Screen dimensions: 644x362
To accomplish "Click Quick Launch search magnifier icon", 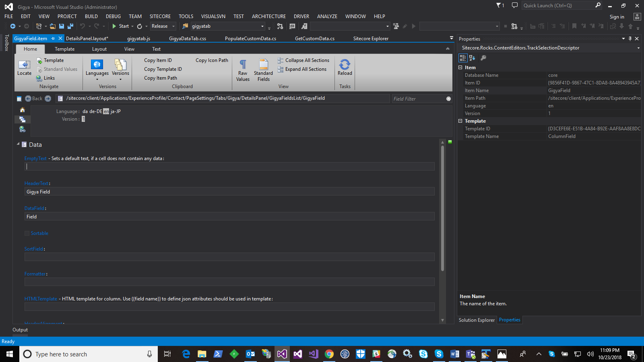I will click(x=598, y=5).
